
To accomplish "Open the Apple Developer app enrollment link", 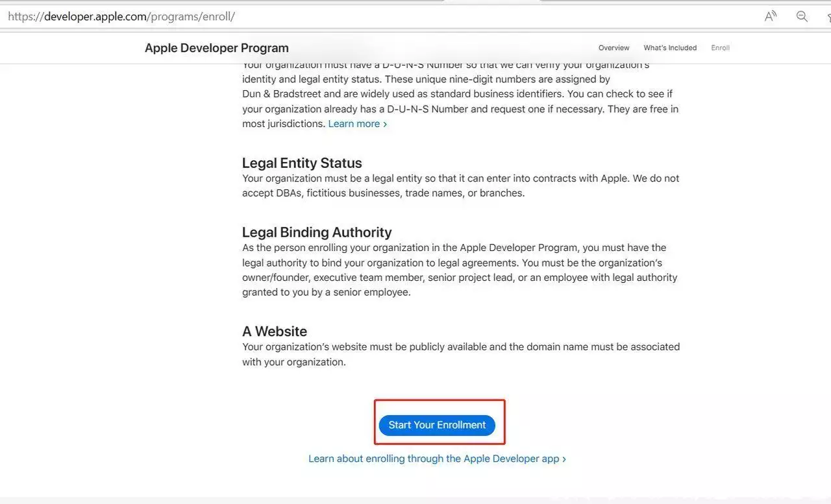I will (x=437, y=459).
